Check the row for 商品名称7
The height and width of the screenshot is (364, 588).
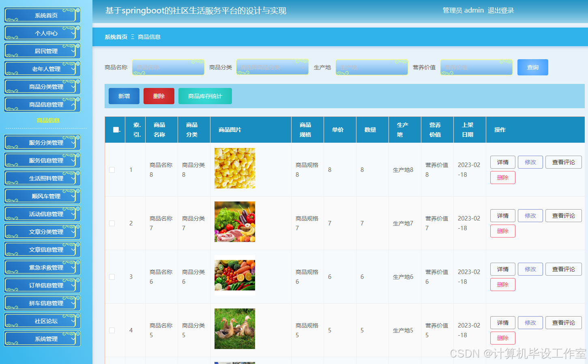point(112,223)
